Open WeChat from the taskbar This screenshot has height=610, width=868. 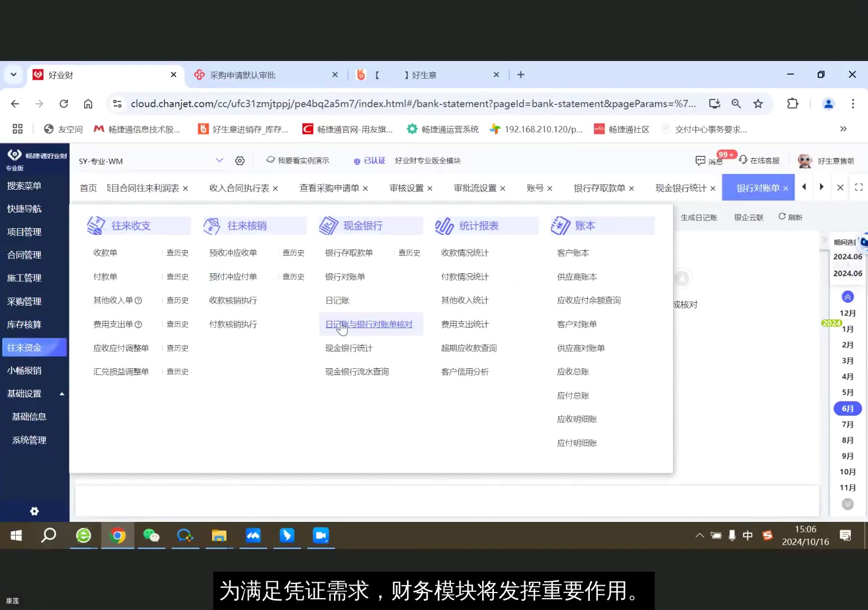click(151, 535)
